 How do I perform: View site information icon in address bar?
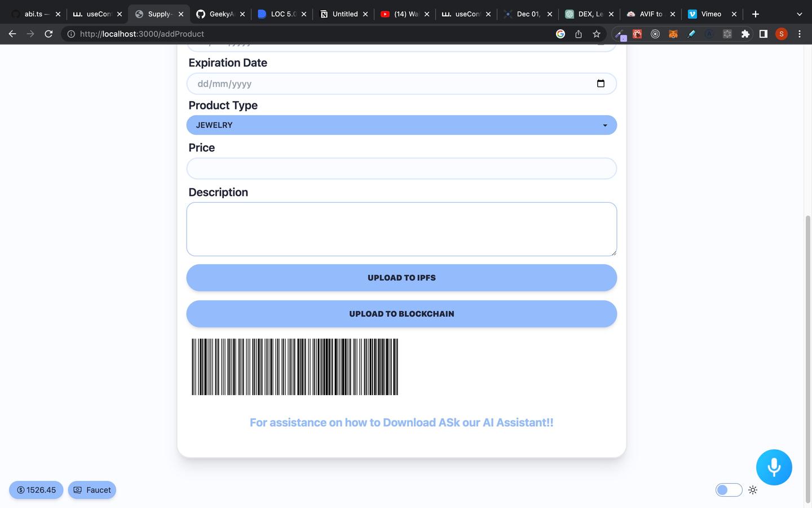pos(71,34)
